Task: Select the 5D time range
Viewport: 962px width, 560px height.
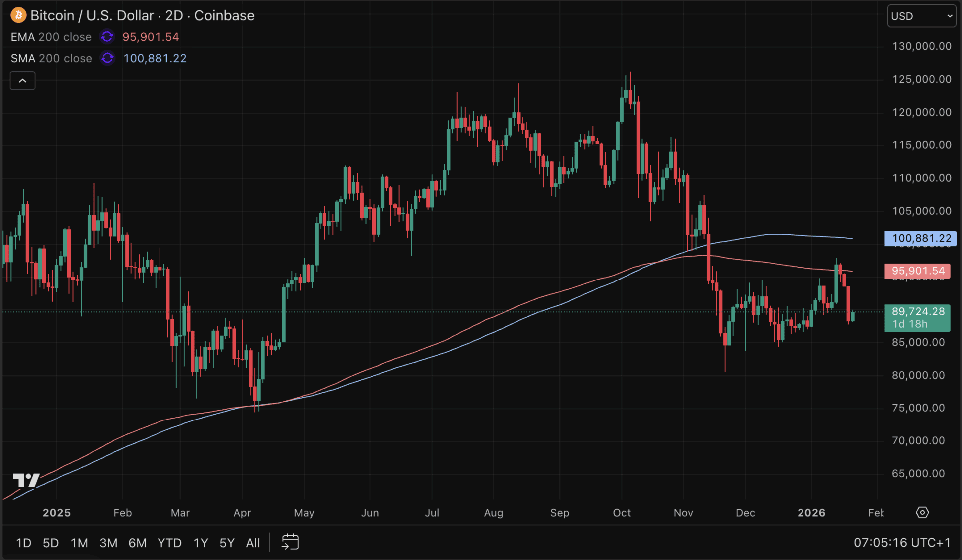Action: [51, 543]
